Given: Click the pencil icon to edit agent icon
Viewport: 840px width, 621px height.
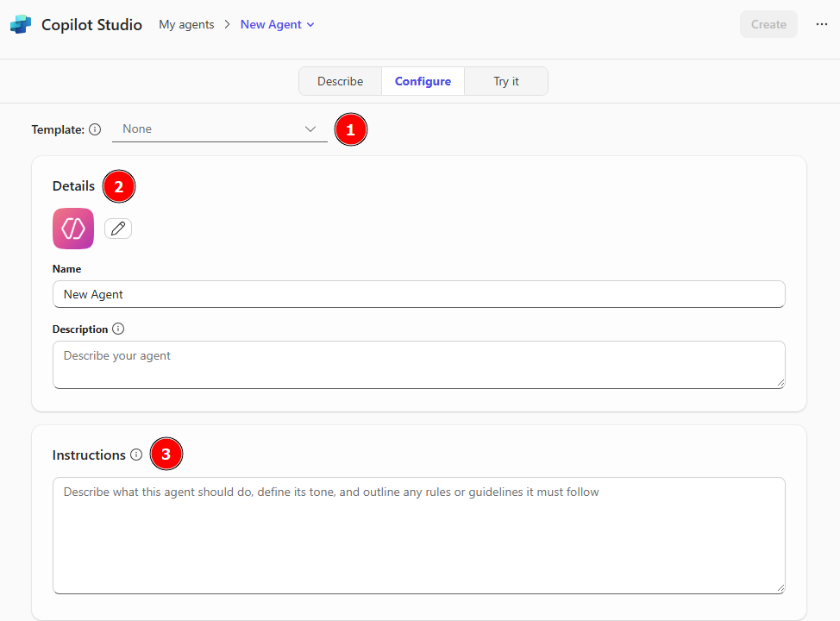Looking at the screenshot, I should coord(118,229).
